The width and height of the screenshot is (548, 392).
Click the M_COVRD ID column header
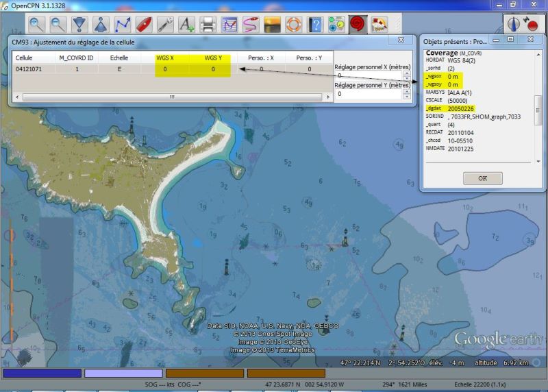click(76, 58)
